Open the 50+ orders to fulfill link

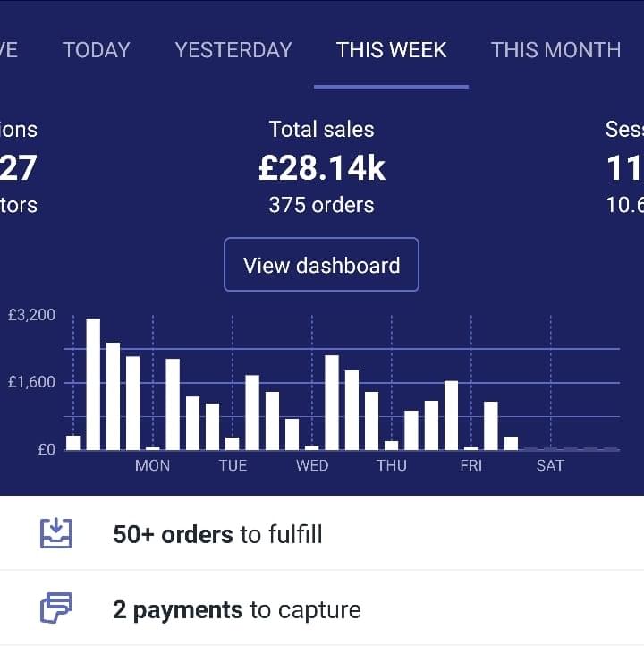point(217,535)
